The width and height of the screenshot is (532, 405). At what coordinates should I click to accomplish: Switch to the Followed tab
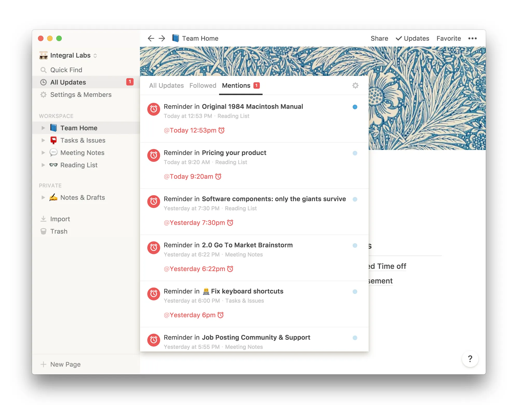click(203, 85)
